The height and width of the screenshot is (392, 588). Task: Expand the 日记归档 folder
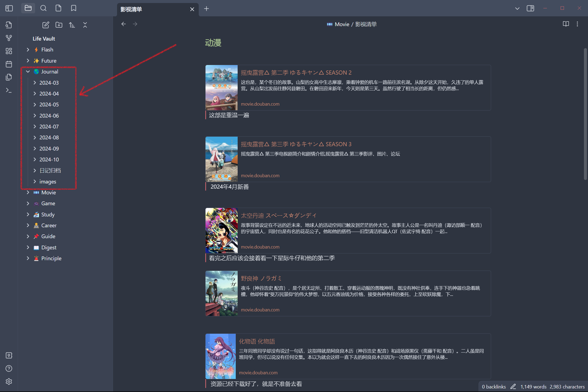35,170
